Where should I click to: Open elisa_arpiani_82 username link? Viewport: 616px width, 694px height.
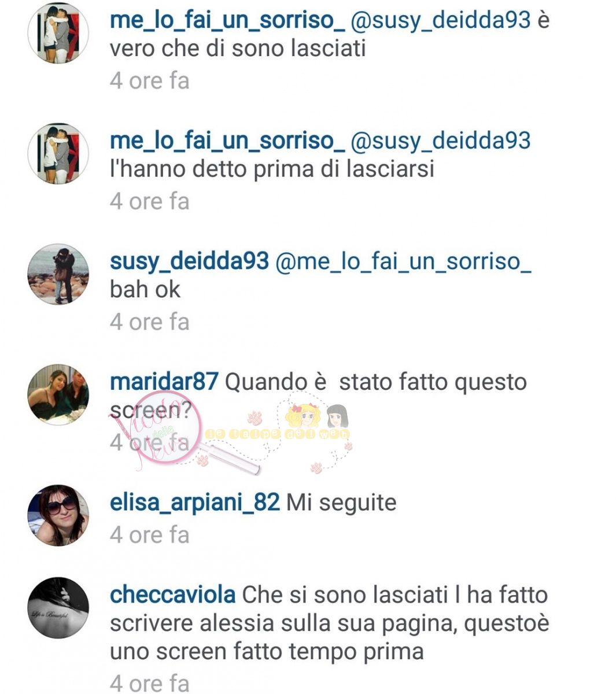point(195,502)
